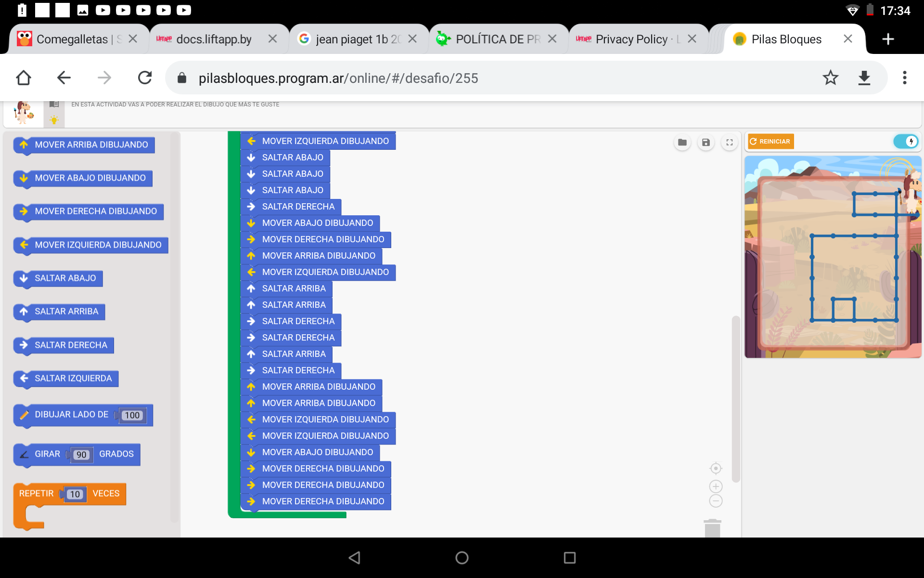924x578 pixels.
Task: Click the 90 degrees value field
Action: [81, 455]
